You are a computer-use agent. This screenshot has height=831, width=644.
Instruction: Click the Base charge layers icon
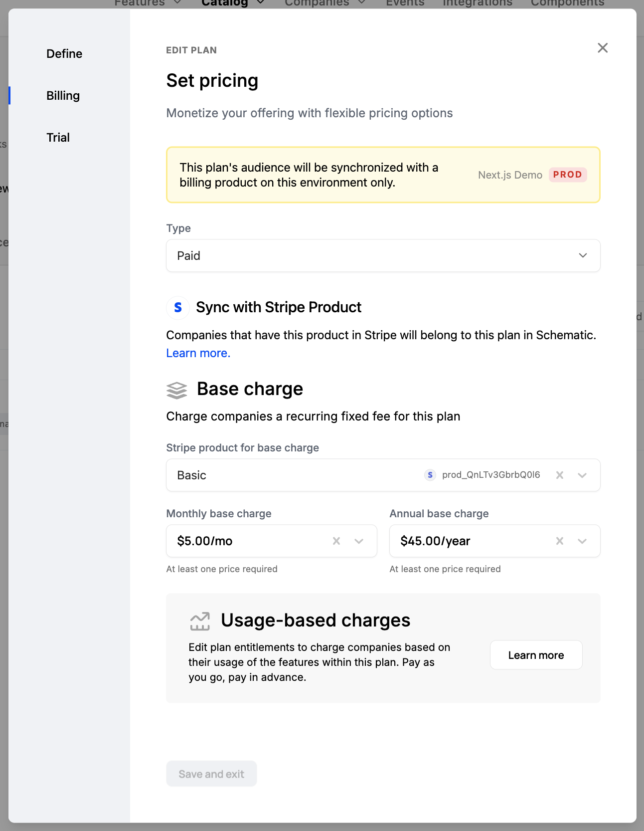tap(176, 390)
